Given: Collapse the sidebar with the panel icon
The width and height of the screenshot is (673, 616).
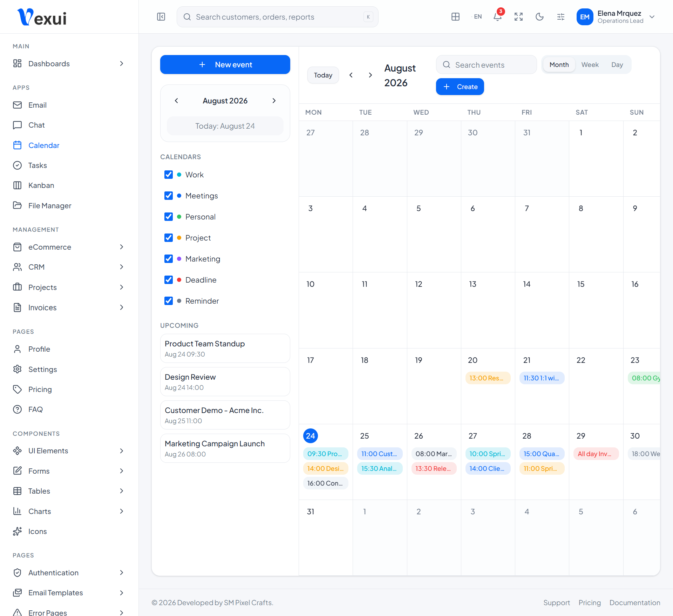Looking at the screenshot, I should point(161,17).
